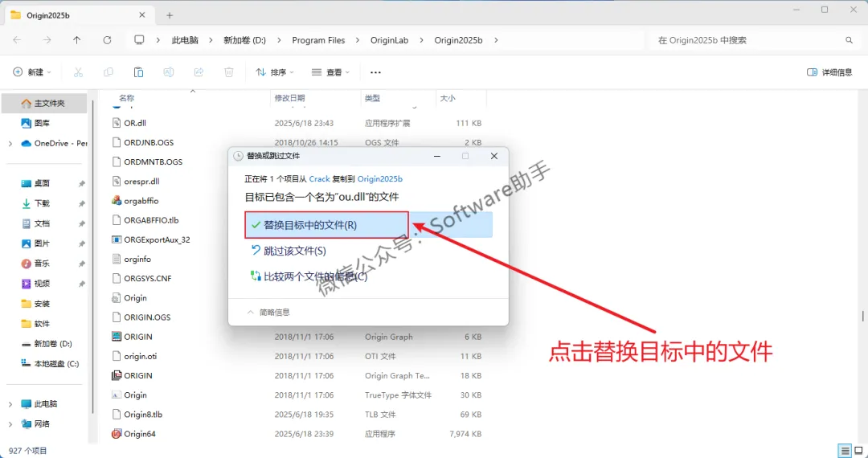
Task: Click chevron after OriginLab in address bar
Action: click(x=421, y=40)
